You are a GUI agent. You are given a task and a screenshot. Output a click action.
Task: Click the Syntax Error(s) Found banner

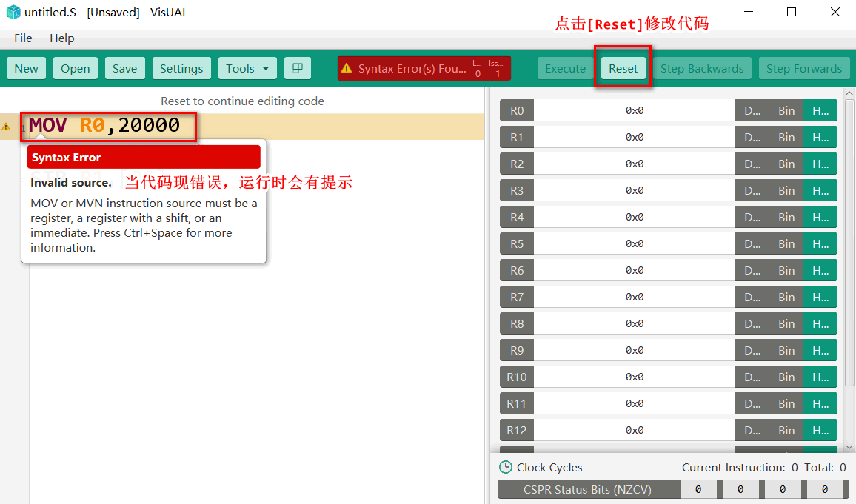(424, 68)
